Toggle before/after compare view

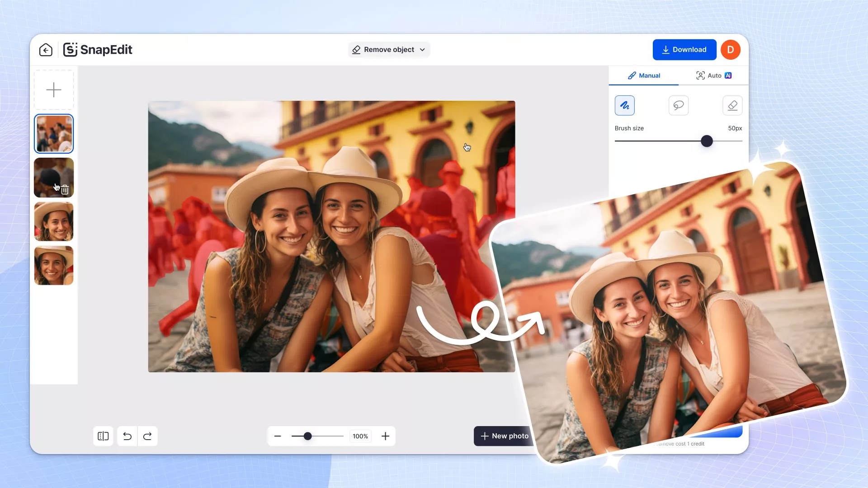(103, 436)
